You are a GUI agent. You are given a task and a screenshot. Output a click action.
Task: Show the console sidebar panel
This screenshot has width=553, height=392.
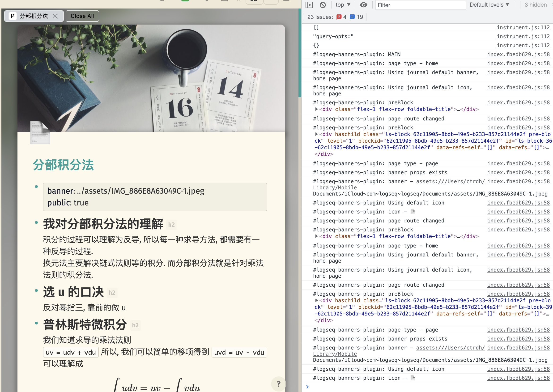(309, 5)
